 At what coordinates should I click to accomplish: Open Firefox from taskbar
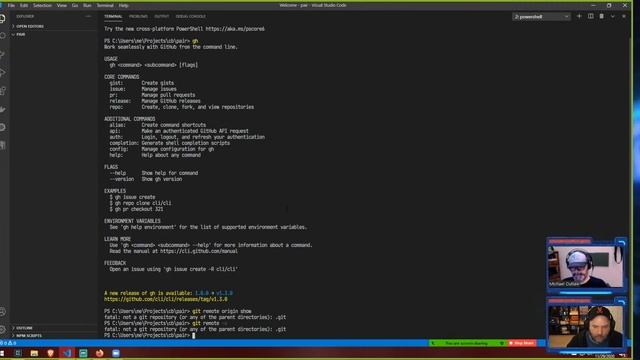pos(100,353)
